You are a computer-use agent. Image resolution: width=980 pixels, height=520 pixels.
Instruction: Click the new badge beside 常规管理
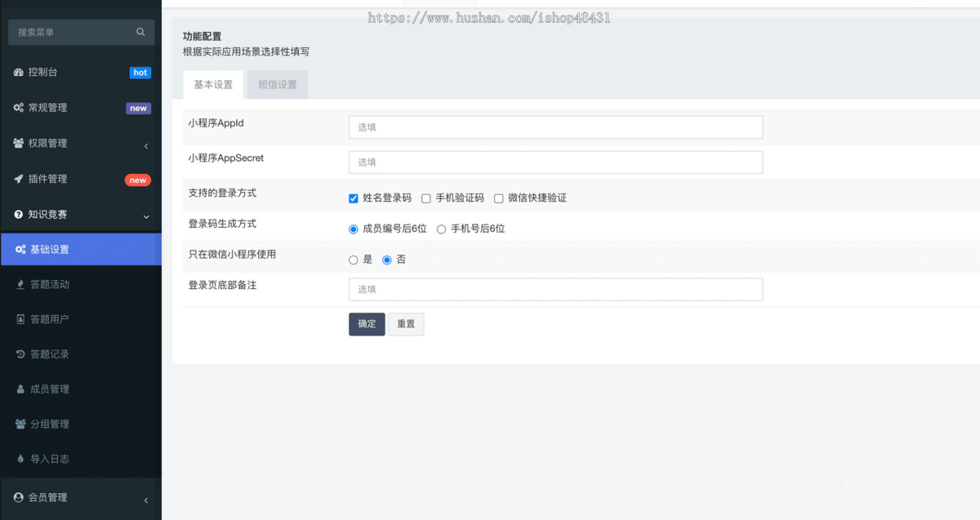coord(138,109)
